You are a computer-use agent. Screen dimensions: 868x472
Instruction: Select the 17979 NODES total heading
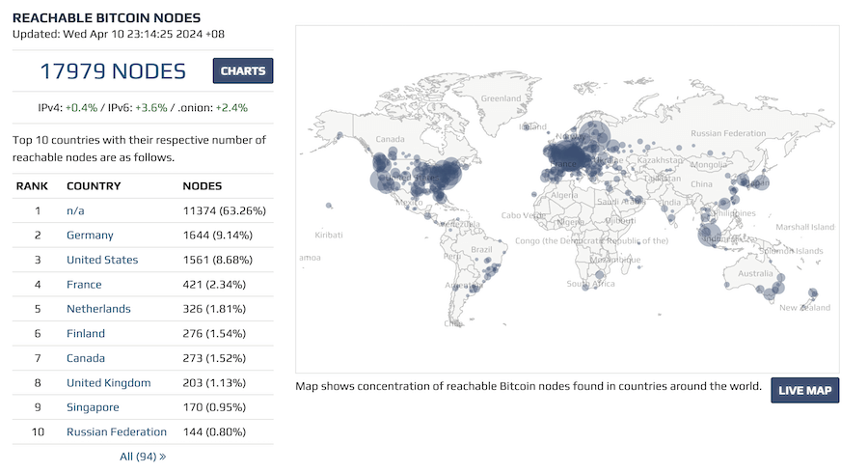pos(113,71)
